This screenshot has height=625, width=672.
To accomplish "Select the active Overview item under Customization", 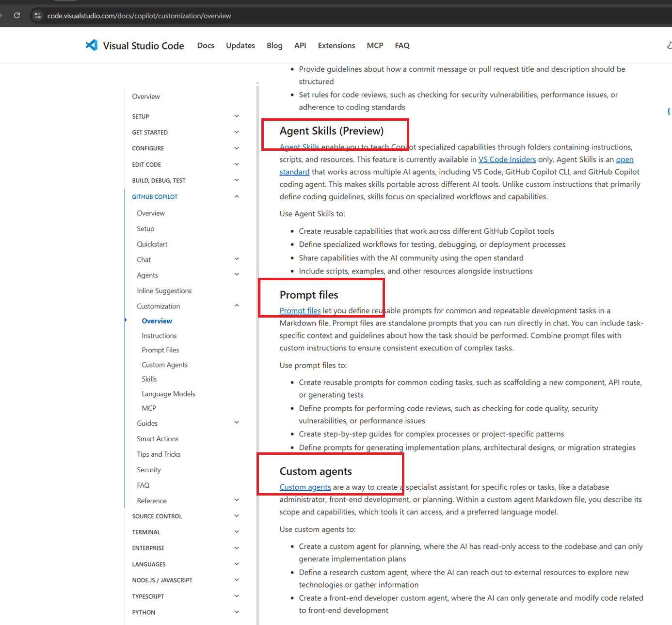I will click(157, 321).
